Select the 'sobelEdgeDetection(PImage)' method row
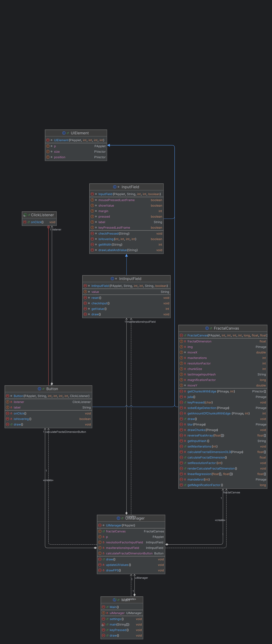This screenshot has height=644, width=272. [x=223, y=408]
